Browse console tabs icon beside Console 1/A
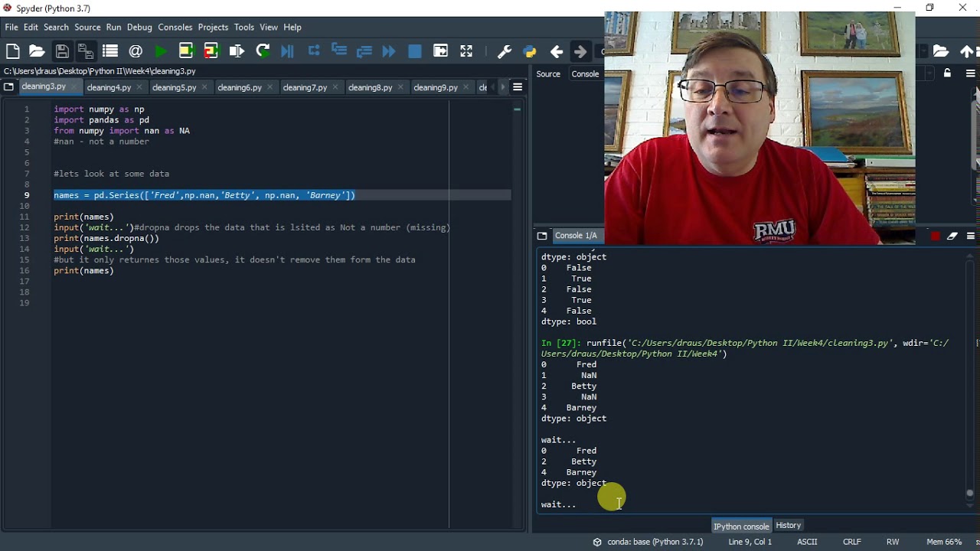The image size is (980, 551). click(x=542, y=236)
